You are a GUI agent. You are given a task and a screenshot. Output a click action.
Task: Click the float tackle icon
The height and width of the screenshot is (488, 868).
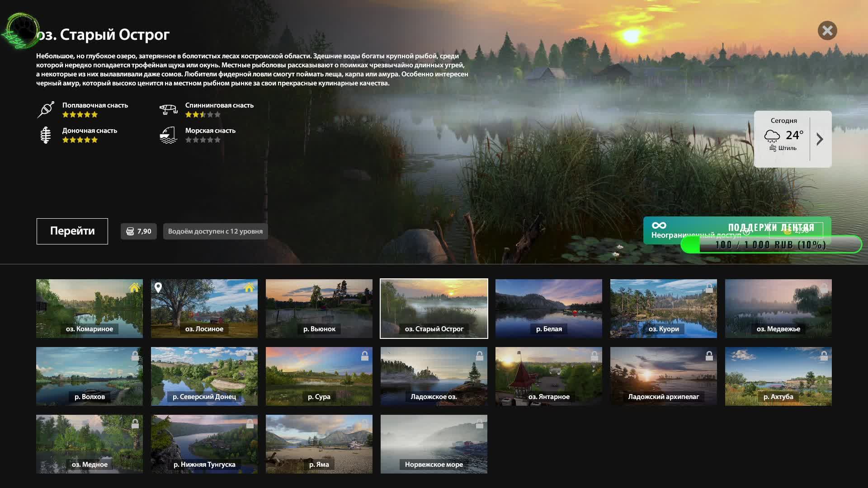46,109
